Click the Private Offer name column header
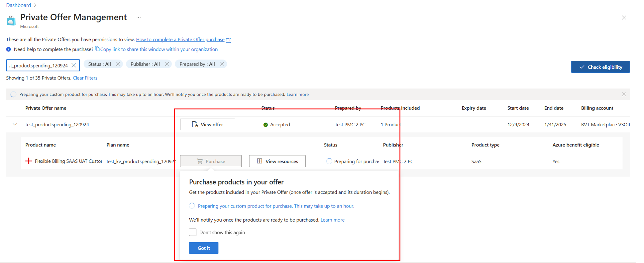This screenshot has width=644, height=263. pyautogui.click(x=46, y=108)
